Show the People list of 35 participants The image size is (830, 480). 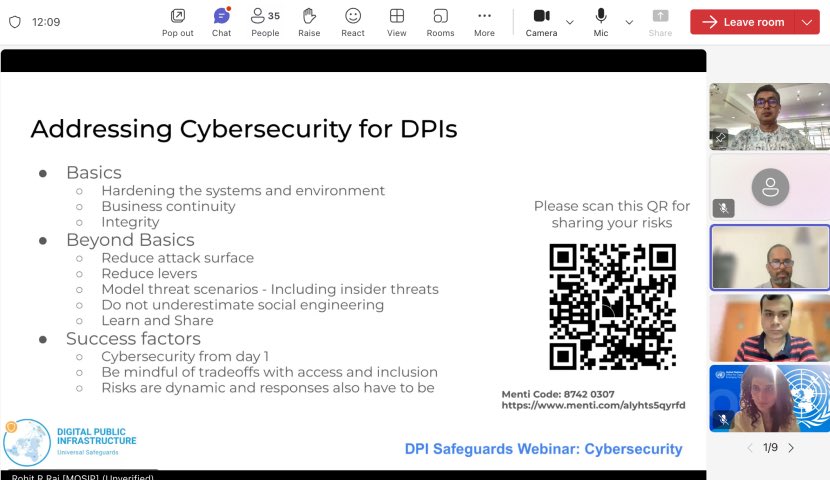[x=265, y=22]
